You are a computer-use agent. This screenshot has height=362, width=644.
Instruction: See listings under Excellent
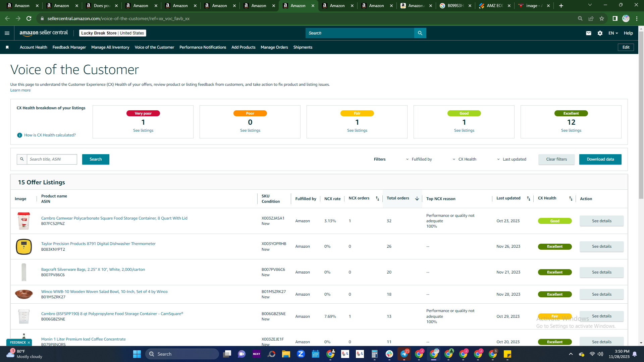pyautogui.click(x=571, y=130)
